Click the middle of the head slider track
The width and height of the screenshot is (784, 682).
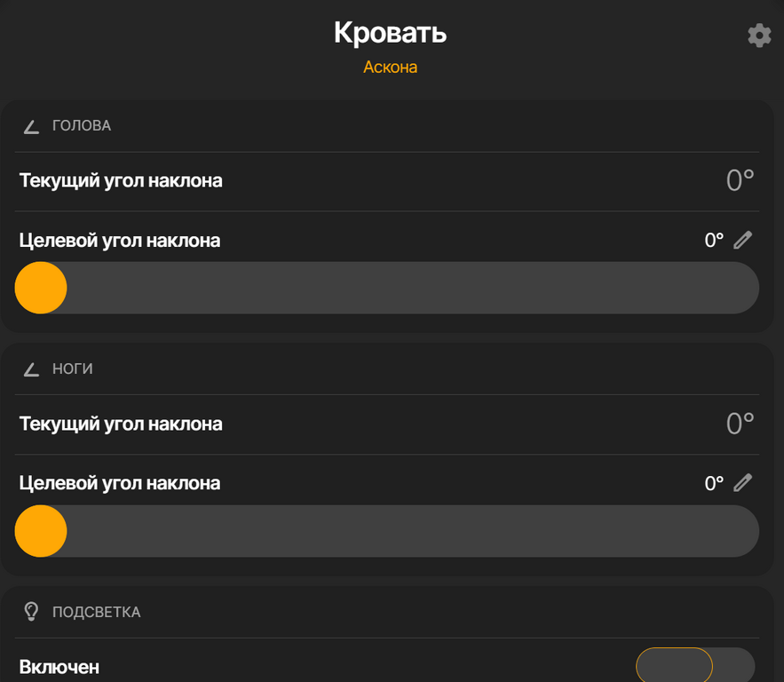pyautogui.click(x=387, y=288)
